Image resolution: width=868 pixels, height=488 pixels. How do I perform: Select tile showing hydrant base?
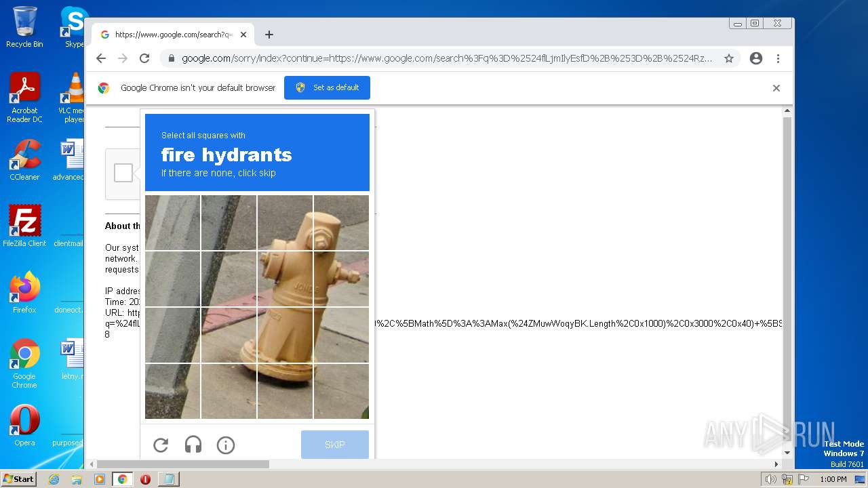(x=285, y=391)
